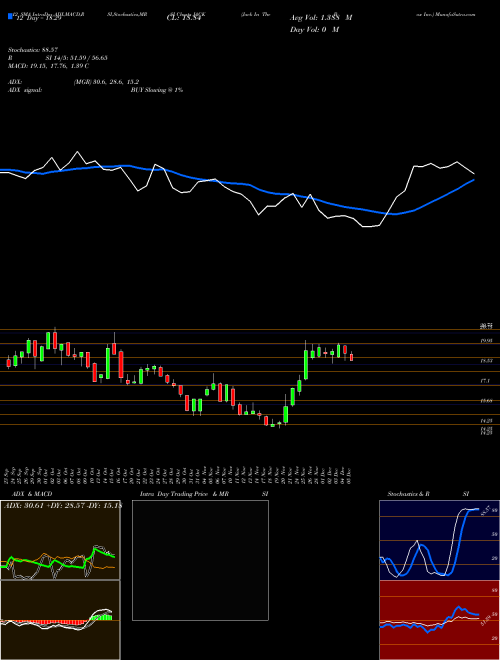Click the blue stochastics chart panel

[439, 540]
